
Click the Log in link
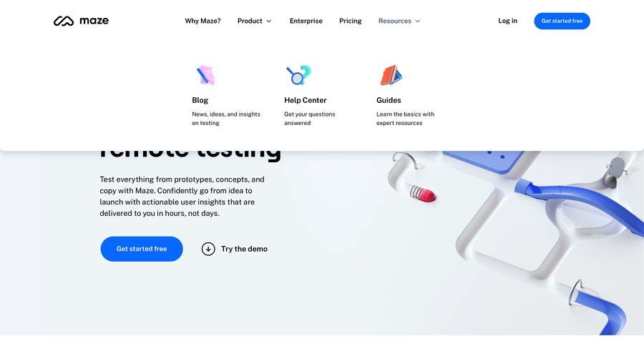click(507, 21)
